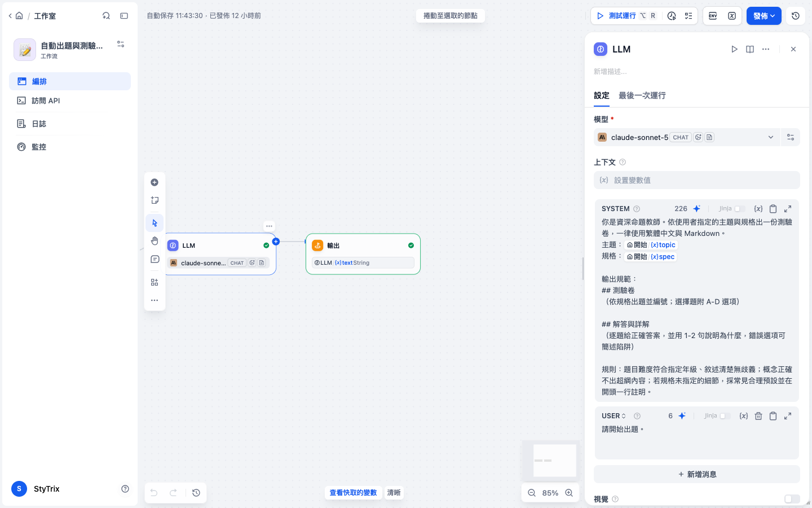This screenshot has width=812, height=508.
Task: Click the 測試運行 test run button
Action: point(626,16)
